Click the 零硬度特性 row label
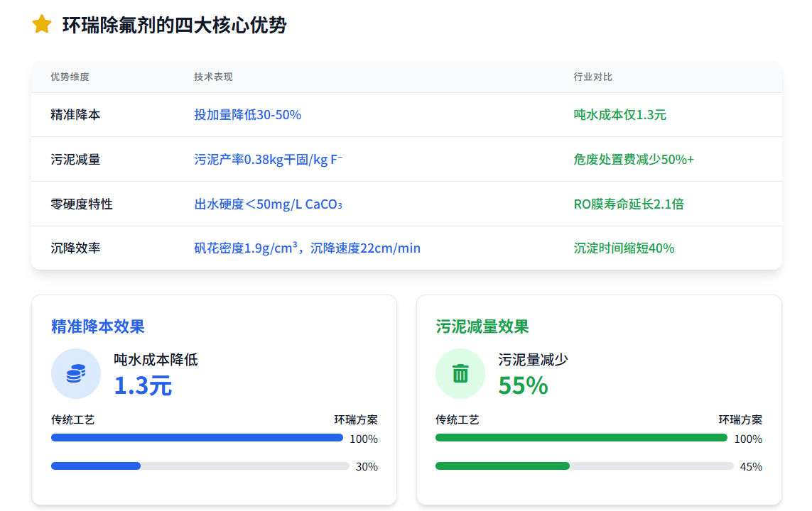812x511 pixels. click(82, 204)
